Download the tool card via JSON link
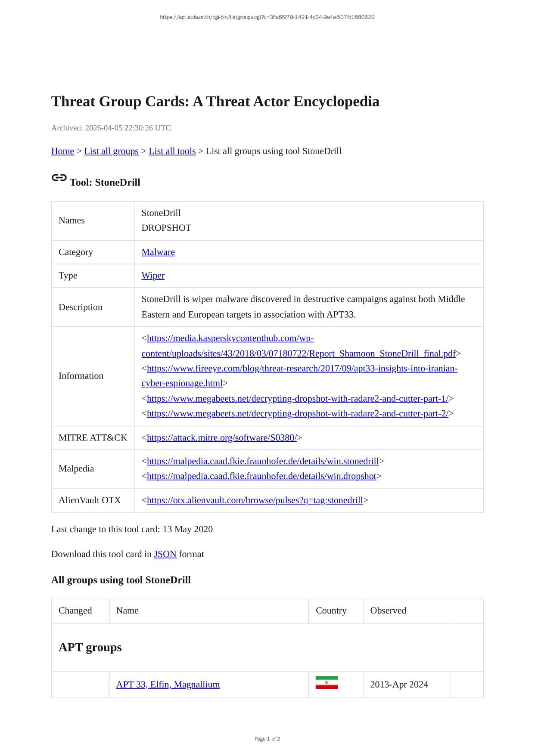Image resolution: width=535 pixels, height=756 pixels. pos(165,554)
